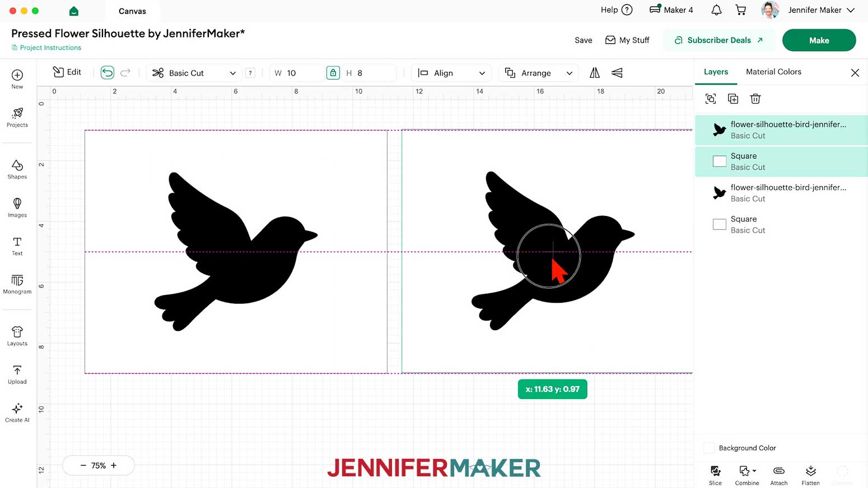Toggle the size lock aspect ratio
The height and width of the screenshot is (488, 868).
coord(333,73)
